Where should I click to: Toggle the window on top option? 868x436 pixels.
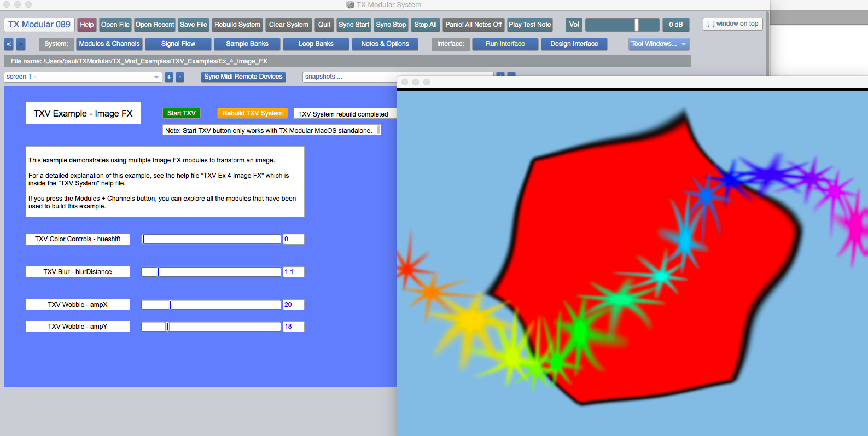point(732,24)
